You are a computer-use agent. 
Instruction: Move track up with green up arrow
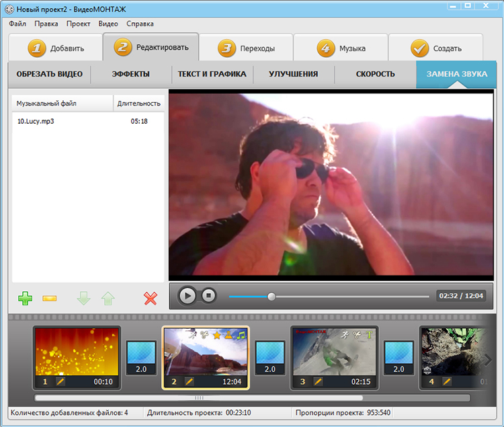(108, 299)
